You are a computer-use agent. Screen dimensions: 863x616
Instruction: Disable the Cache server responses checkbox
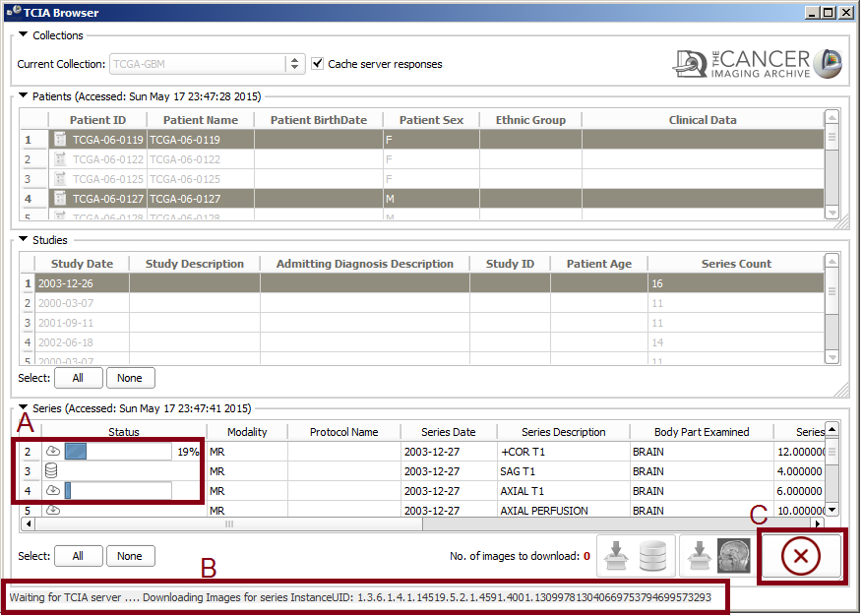click(x=318, y=64)
